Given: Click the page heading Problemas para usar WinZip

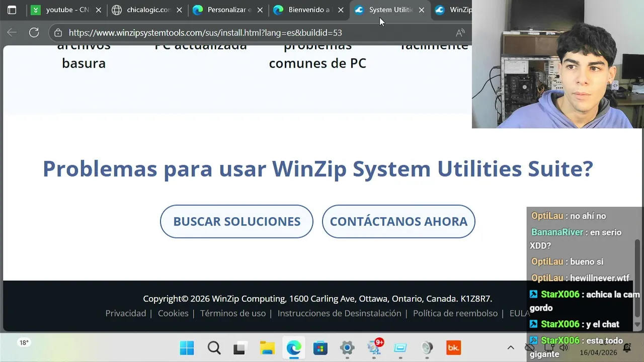Looking at the screenshot, I should point(318,168).
